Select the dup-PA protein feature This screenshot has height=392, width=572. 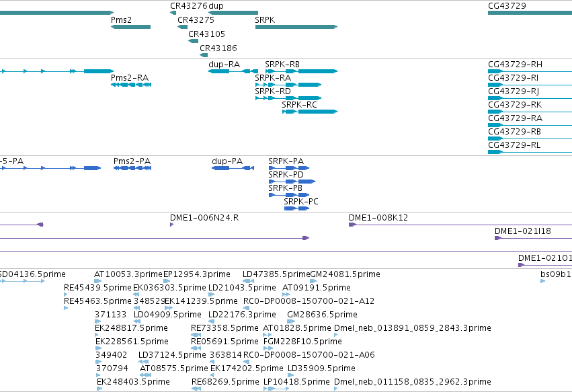233,168
